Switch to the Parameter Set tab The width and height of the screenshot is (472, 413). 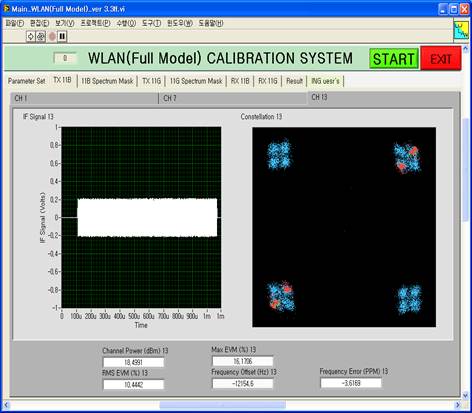27,81
